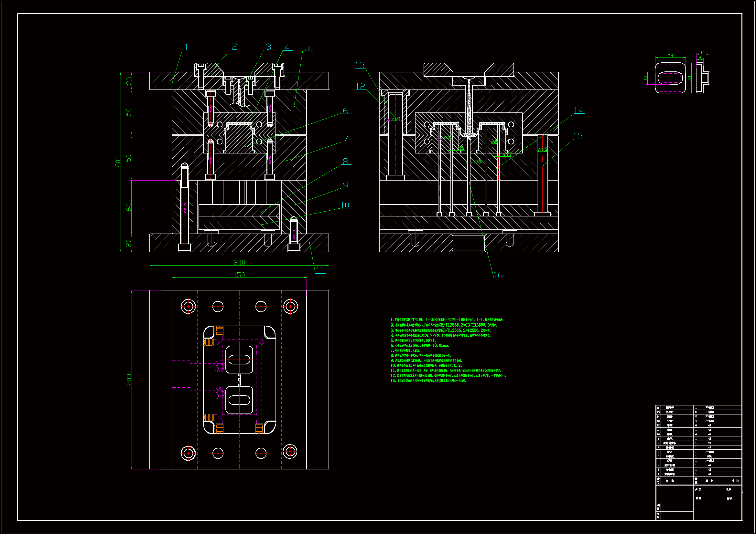756x534 pixels.
Task: Click the overall height dimension 201
Action: tap(118, 162)
